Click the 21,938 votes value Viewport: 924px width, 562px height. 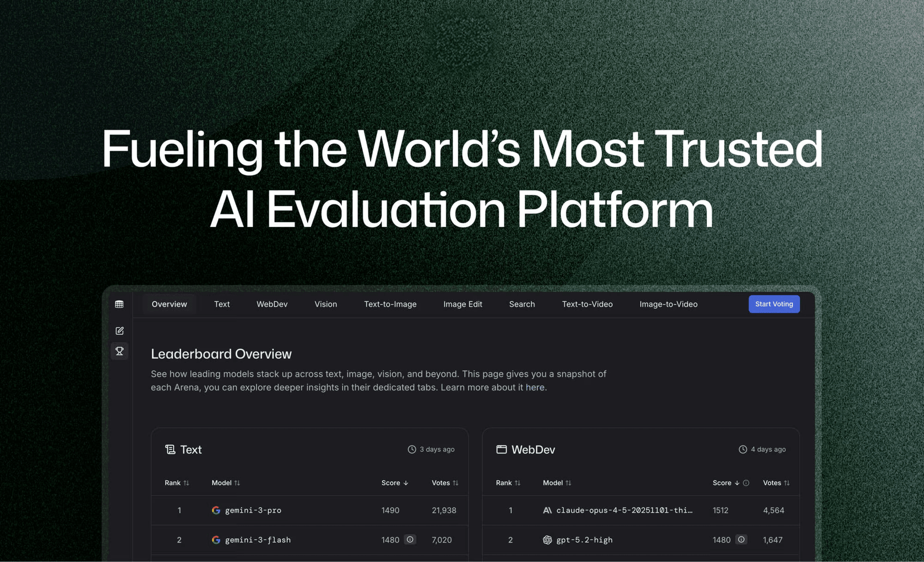tap(444, 510)
